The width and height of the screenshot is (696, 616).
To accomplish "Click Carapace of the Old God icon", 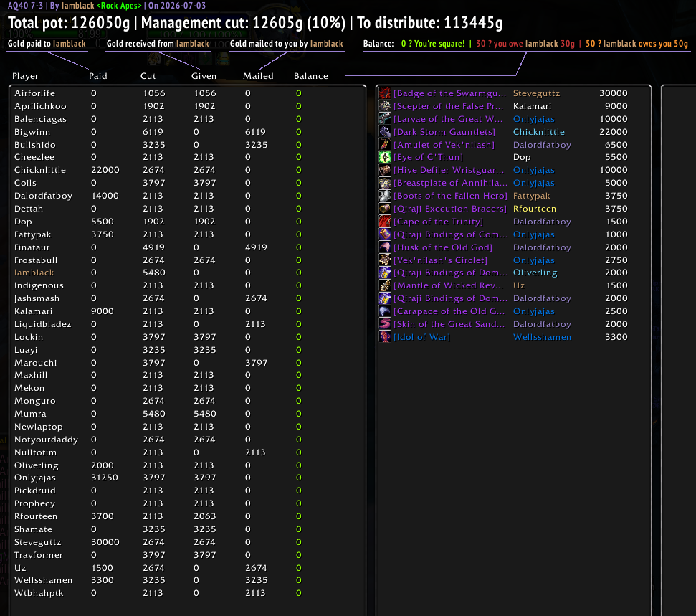I will coord(385,311).
